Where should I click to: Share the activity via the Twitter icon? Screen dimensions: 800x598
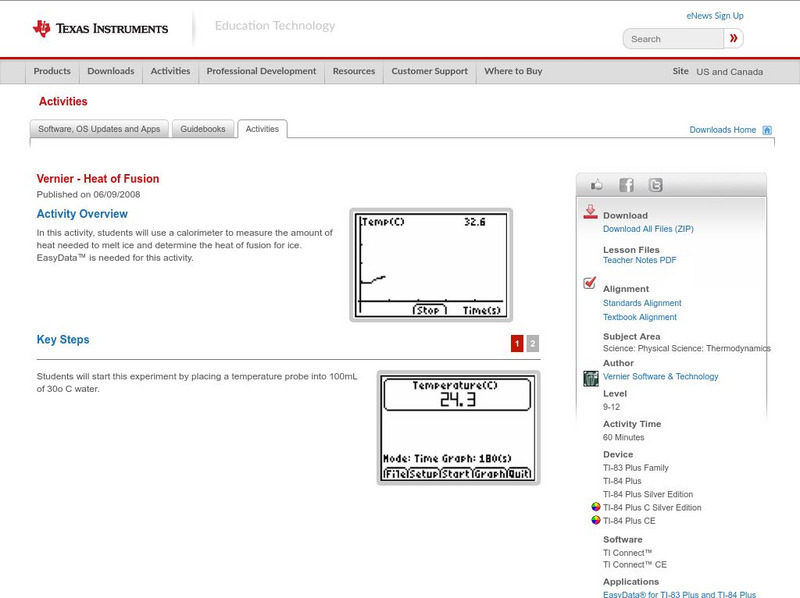tap(654, 184)
